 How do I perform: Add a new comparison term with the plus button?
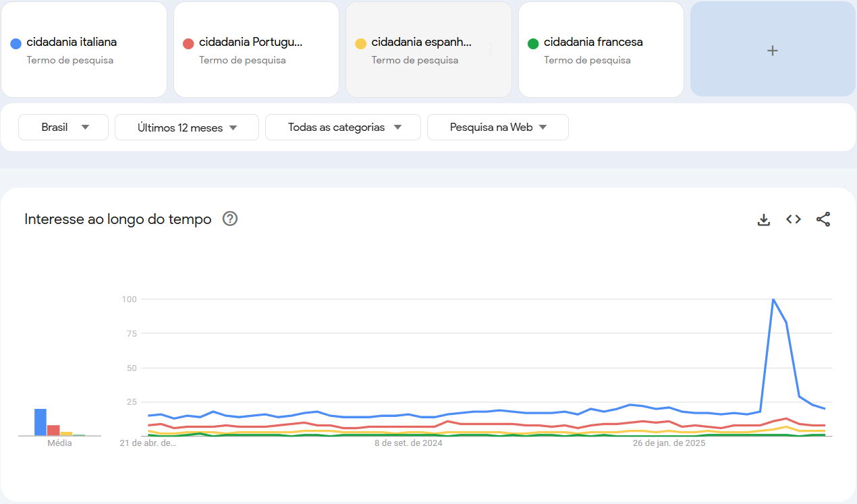click(x=772, y=49)
